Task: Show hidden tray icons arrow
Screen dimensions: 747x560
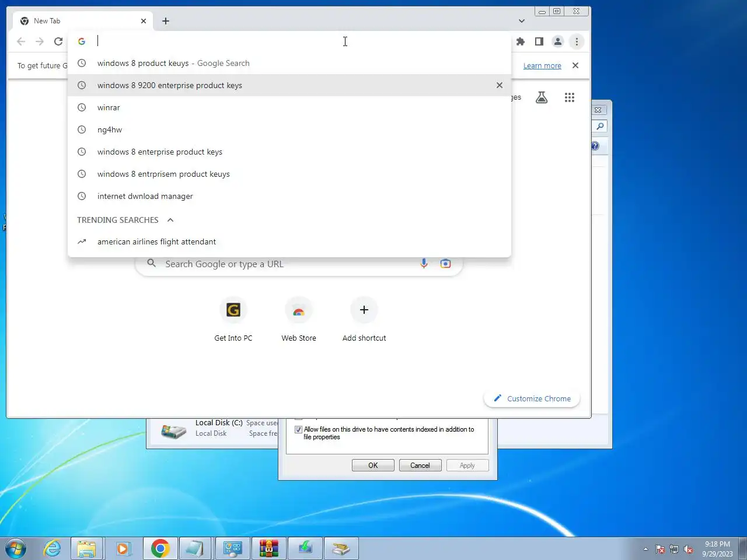Action: [645, 549]
